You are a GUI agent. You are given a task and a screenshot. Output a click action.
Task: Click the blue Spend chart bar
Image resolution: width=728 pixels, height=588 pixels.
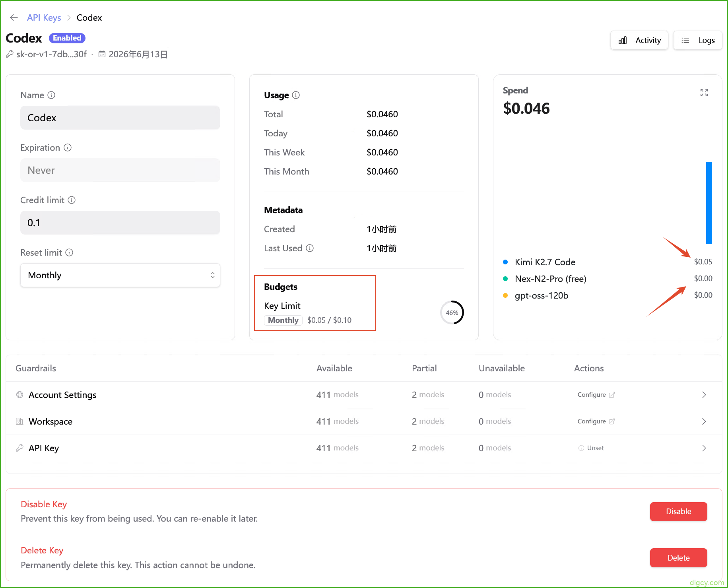tap(709, 203)
